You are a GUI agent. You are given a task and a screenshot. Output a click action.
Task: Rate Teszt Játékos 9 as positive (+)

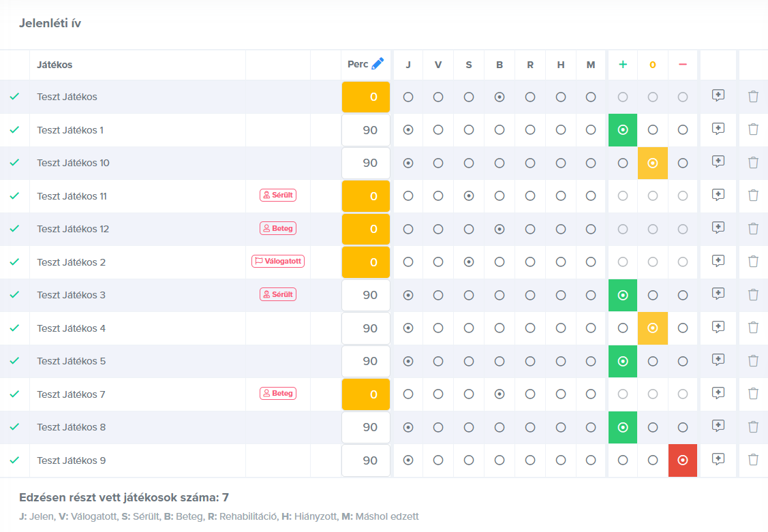(622, 460)
